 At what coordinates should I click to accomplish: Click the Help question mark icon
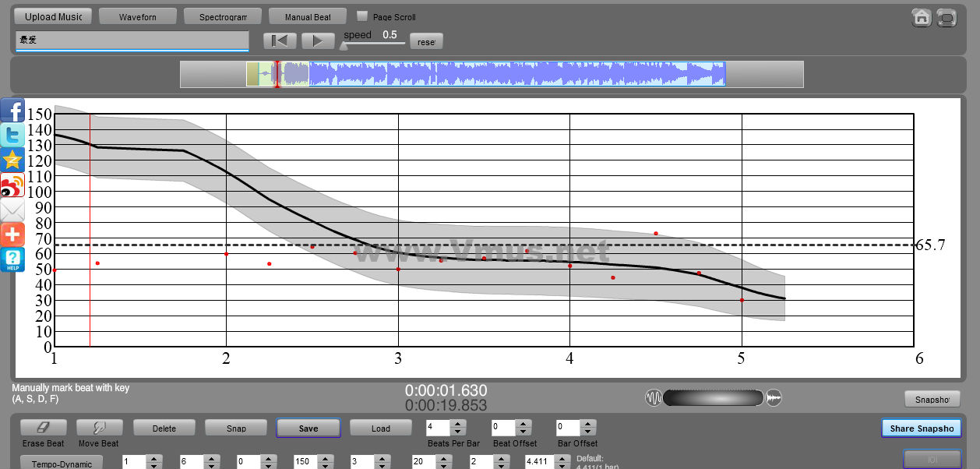click(x=12, y=259)
